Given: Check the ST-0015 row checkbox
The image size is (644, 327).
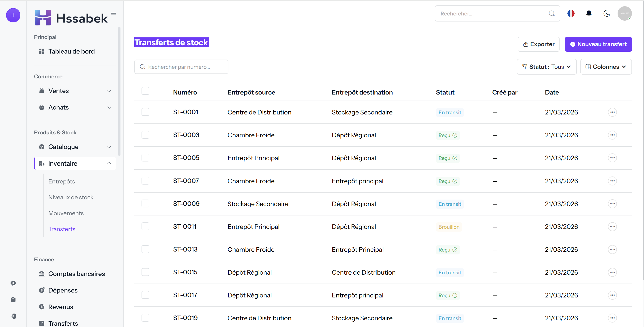Looking at the screenshot, I should (145, 272).
